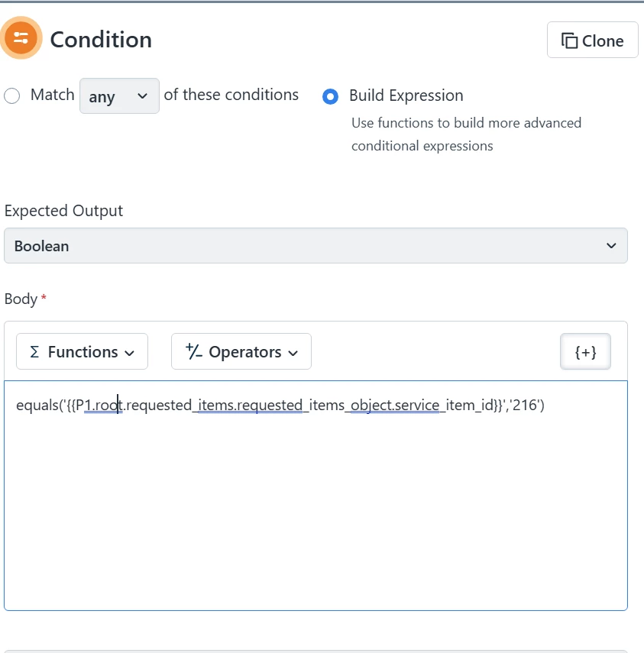Click the Condition heading title
Viewport: 644px width, 653px height.
[101, 40]
